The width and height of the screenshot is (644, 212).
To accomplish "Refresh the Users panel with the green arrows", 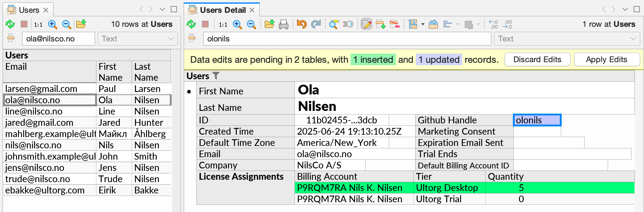I will 10,24.
